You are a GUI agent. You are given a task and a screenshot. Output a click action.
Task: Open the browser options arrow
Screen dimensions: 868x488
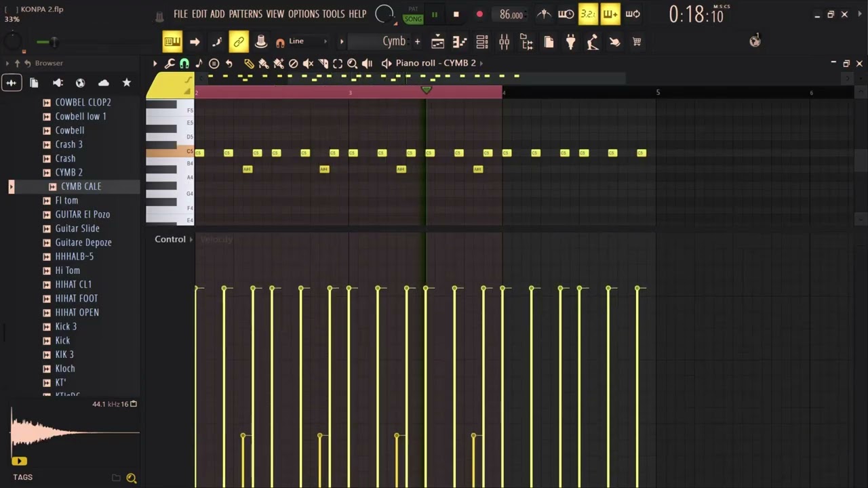click(x=7, y=63)
